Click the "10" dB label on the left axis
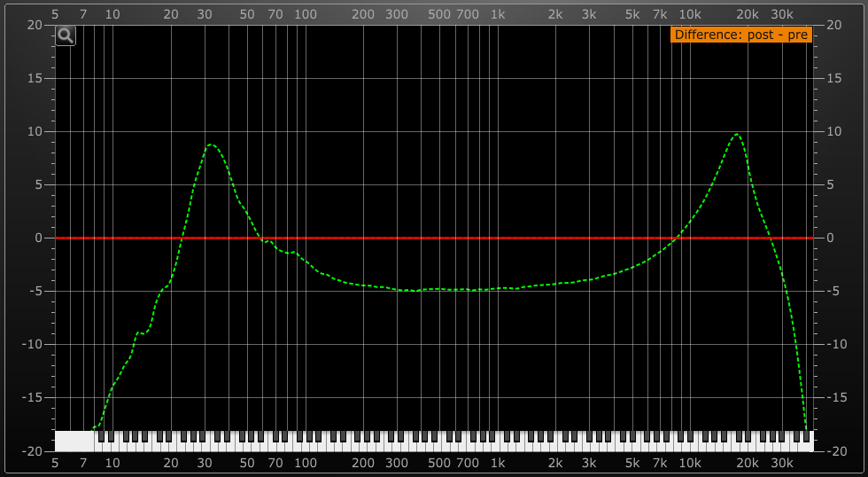This screenshot has height=477, width=868. pyautogui.click(x=35, y=131)
